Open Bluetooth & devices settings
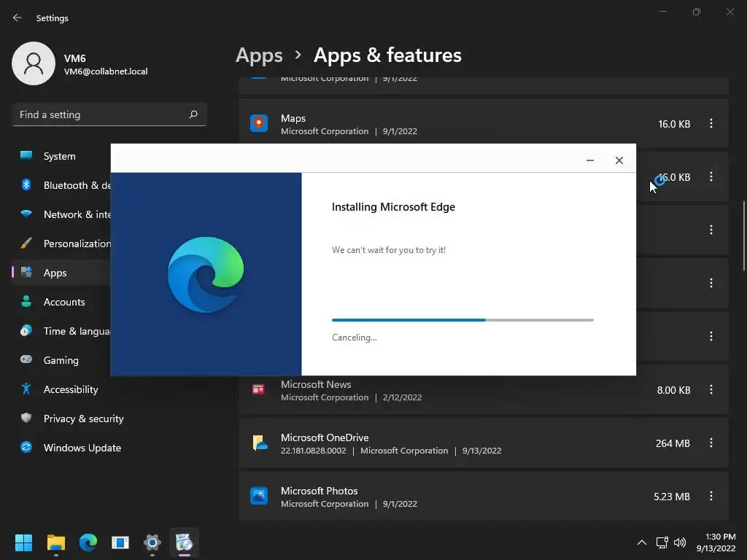The height and width of the screenshot is (560, 747). tap(63, 185)
